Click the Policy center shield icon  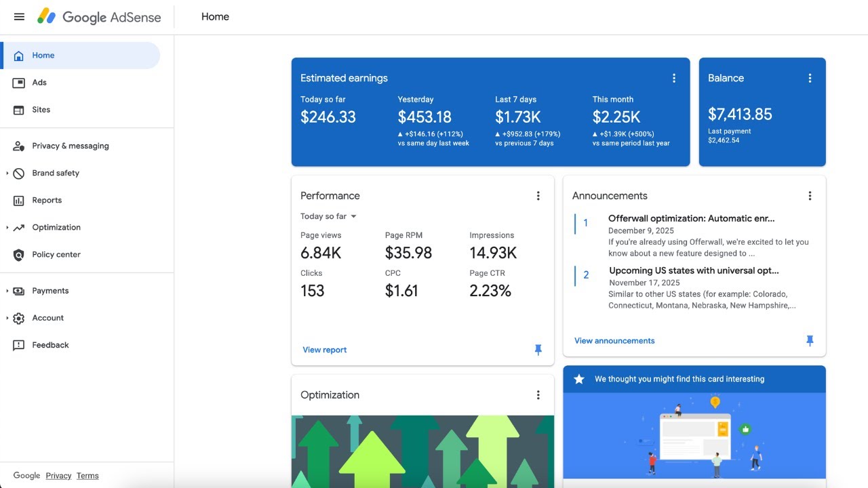[x=19, y=255]
